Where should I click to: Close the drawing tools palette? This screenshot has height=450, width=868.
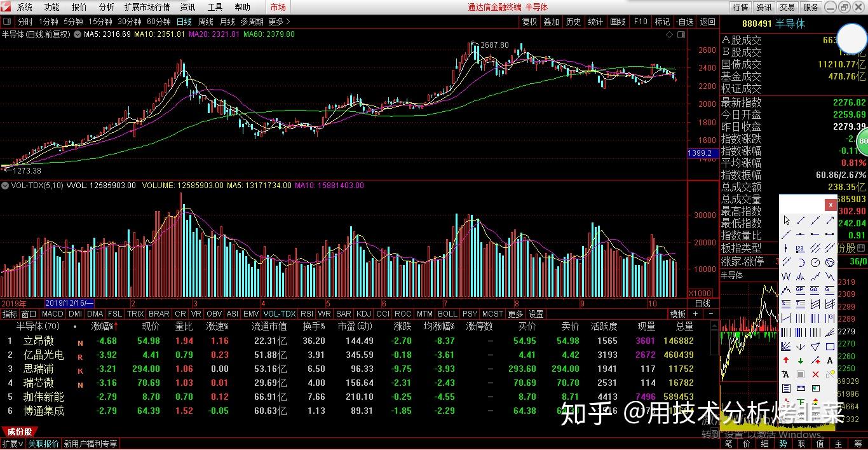(x=831, y=205)
